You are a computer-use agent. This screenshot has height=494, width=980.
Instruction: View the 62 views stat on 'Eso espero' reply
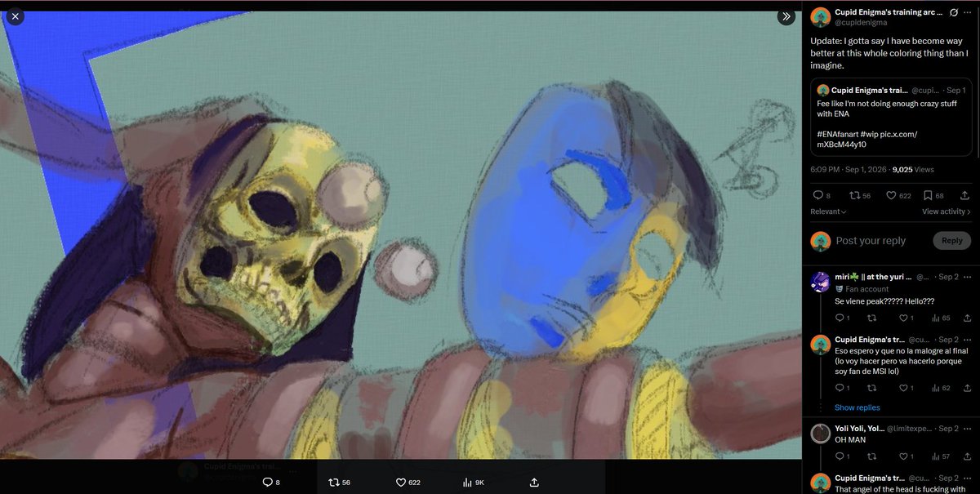tap(940, 389)
